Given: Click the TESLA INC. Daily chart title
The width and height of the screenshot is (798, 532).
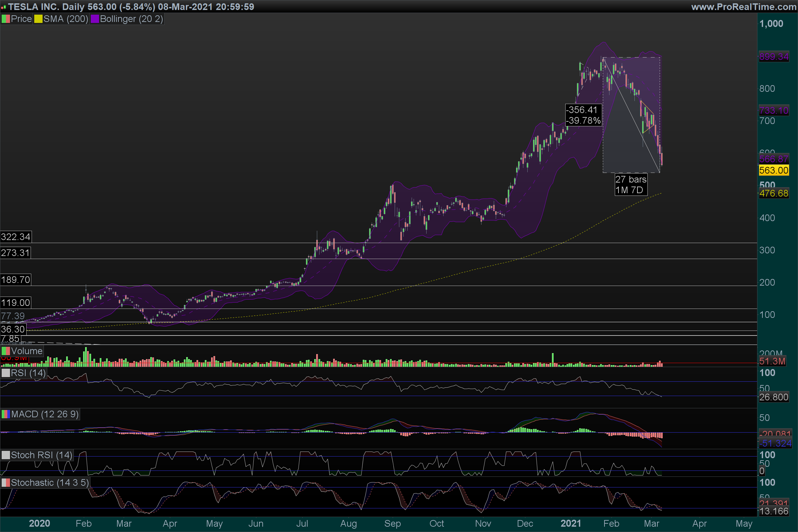Looking at the screenshot, I should point(46,6).
